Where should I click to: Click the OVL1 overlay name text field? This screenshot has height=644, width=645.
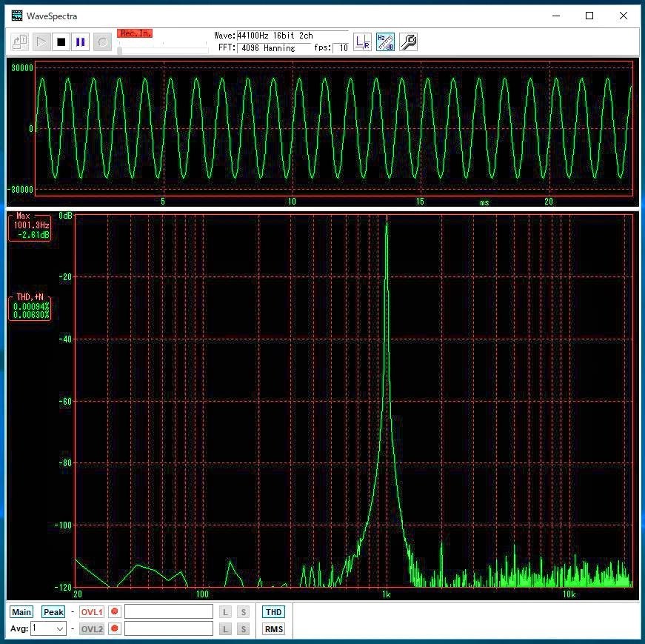click(x=168, y=612)
